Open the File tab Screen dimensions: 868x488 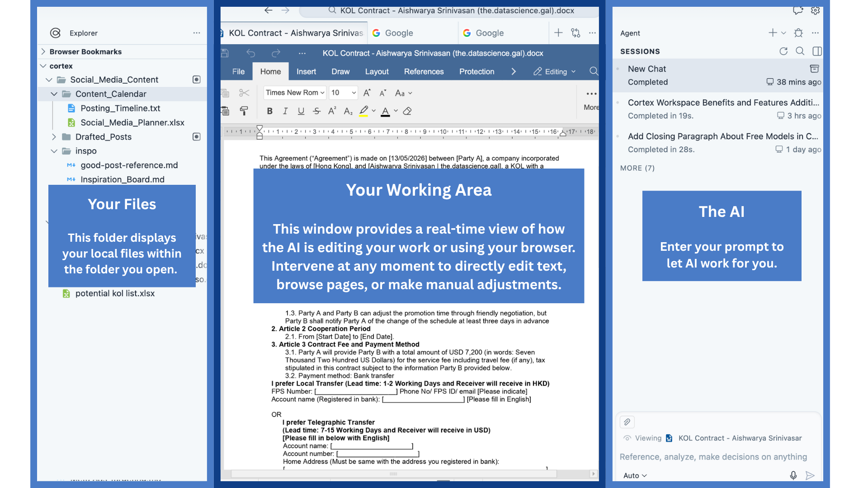(238, 71)
